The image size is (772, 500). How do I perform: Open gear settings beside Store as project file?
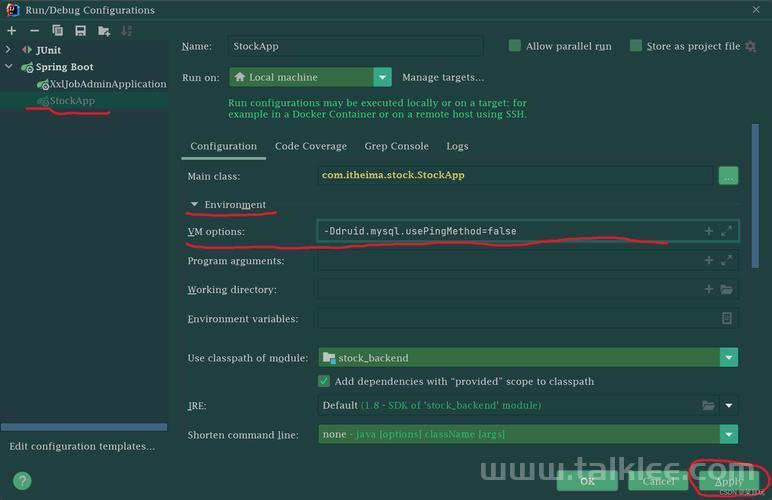750,46
